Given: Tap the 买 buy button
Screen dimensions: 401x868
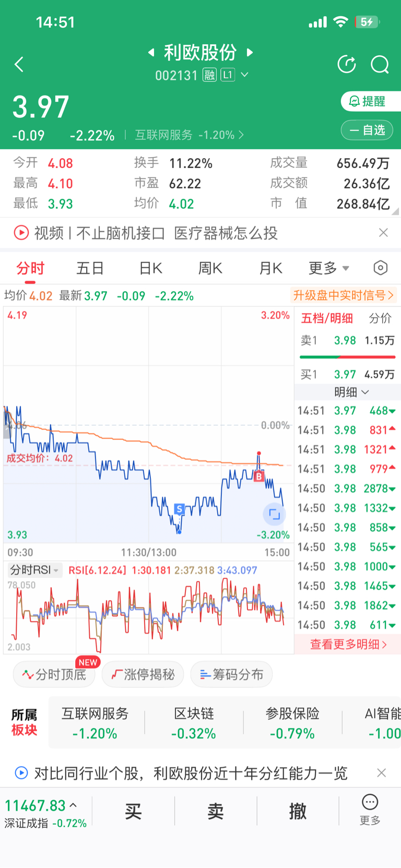Looking at the screenshot, I should coord(133,811).
